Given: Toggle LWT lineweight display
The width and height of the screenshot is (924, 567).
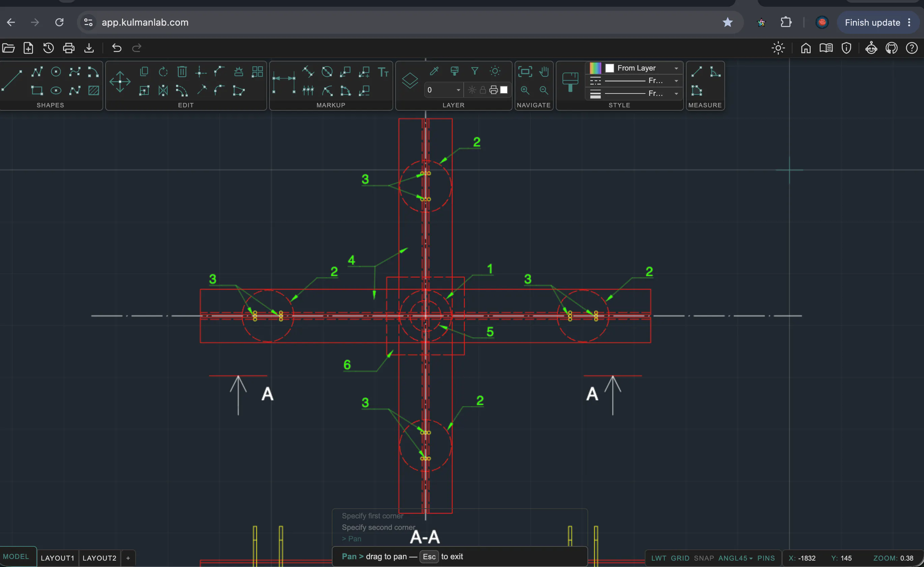Looking at the screenshot, I should pyautogui.click(x=659, y=558).
